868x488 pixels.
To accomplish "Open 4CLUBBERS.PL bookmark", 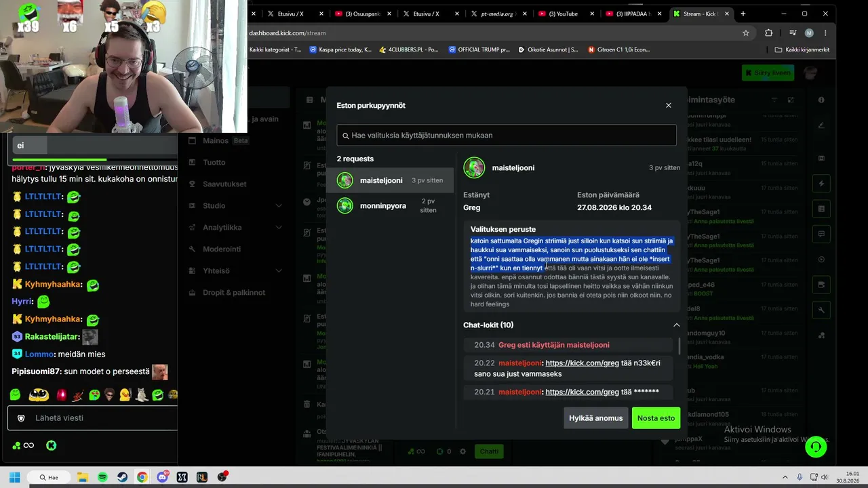I will (409, 49).
